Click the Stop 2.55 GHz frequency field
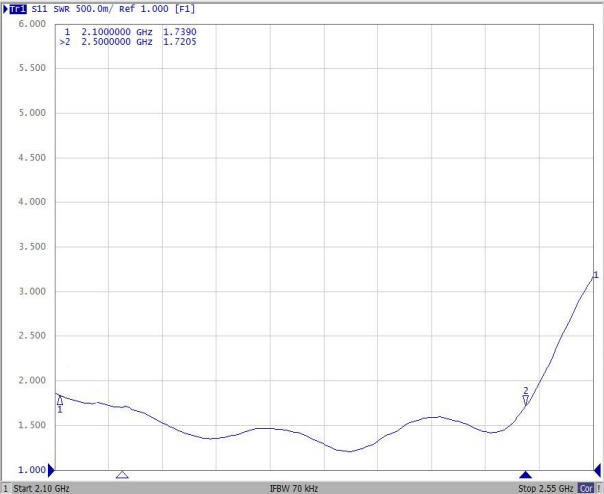Viewport: 604px width, 494px height. (545, 488)
